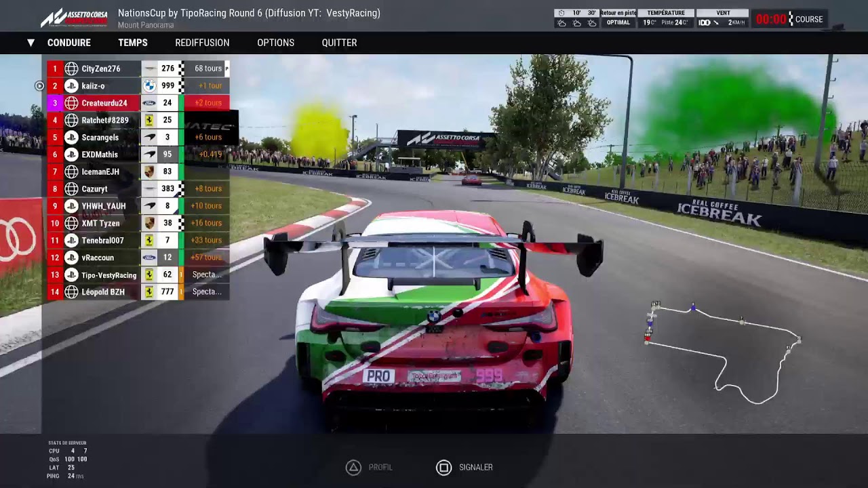Viewport: 868px width, 488px height.
Task: Select driver name XMT Tyzen
Action: pos(100,223)
